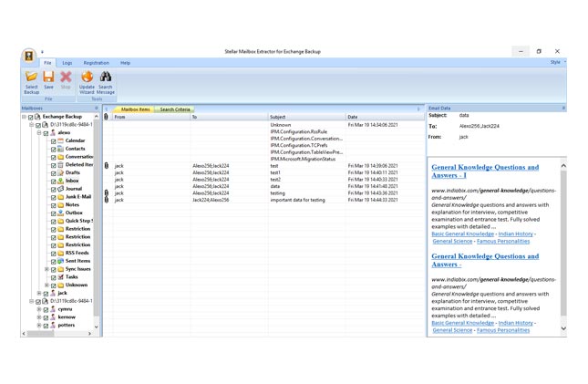Click the Exchange Backup root database icon
Screen dimensions: 588x384
(x=37, y=117)
